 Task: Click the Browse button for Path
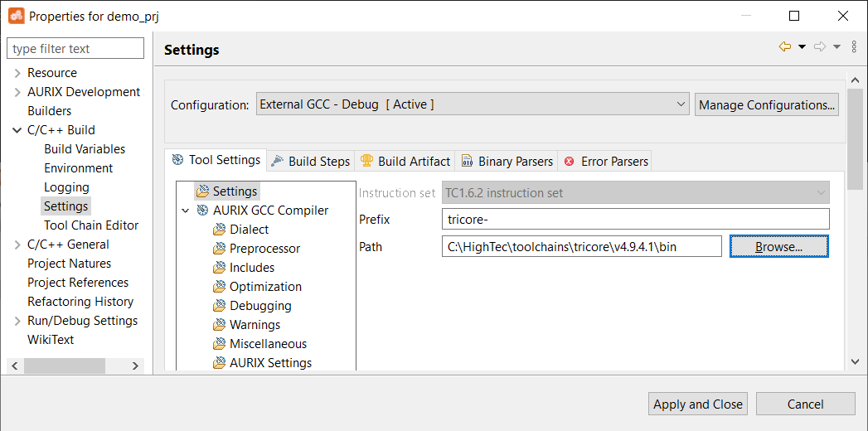click(778, 247)
